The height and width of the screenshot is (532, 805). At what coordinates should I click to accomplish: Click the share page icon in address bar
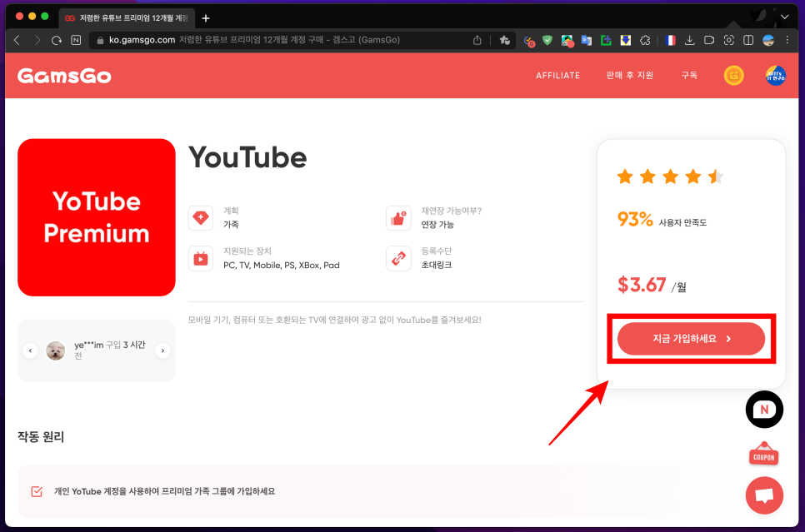(x=477, y=40)
